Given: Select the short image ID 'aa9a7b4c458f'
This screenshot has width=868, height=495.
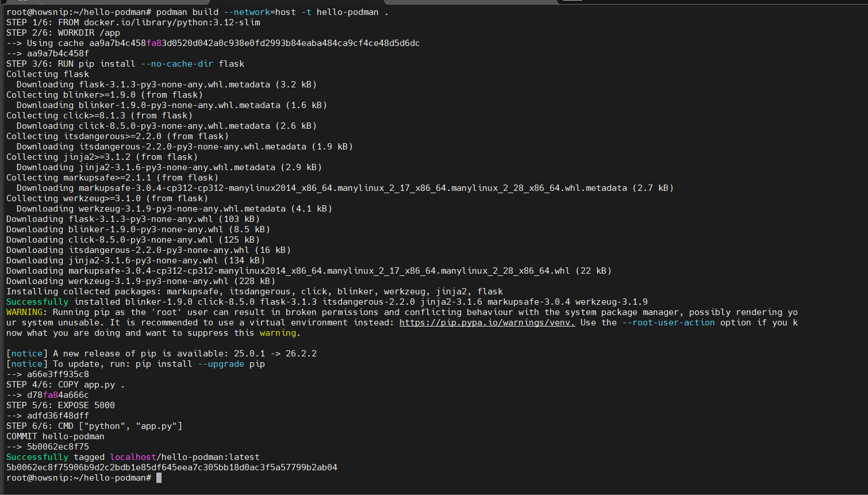Looking at the screenshot, I should click(x=58, y=53).
